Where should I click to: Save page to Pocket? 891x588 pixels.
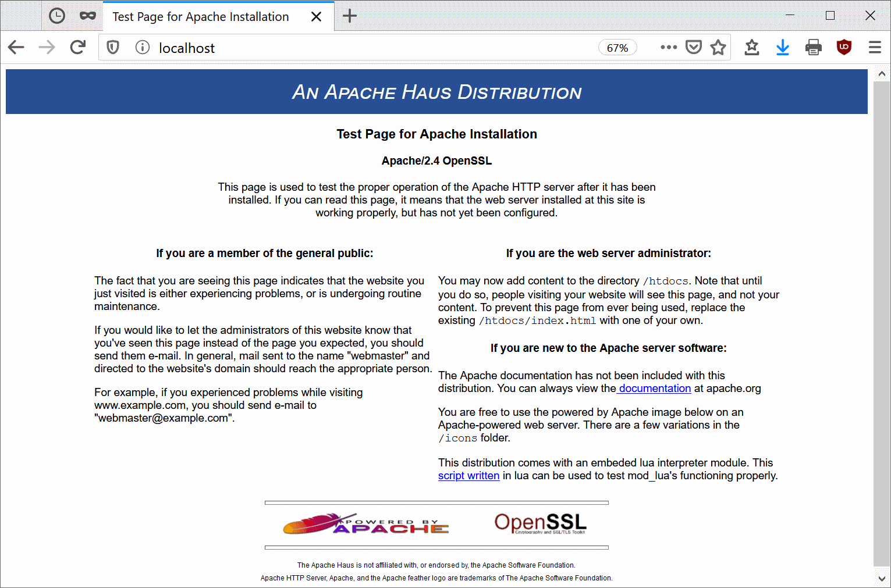(x=693, y=47)
